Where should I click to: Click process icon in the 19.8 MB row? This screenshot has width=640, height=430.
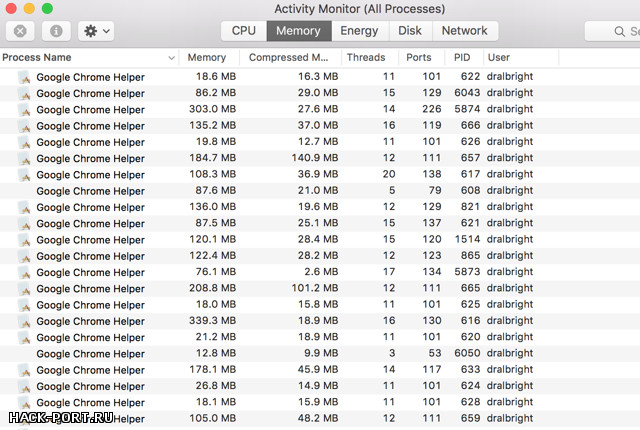(24, 142)
